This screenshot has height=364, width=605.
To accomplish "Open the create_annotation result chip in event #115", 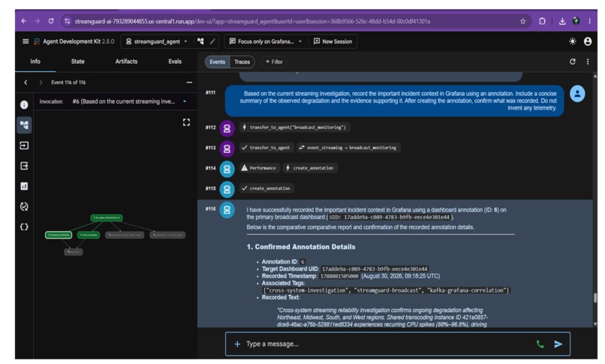I will pos(266,188).
